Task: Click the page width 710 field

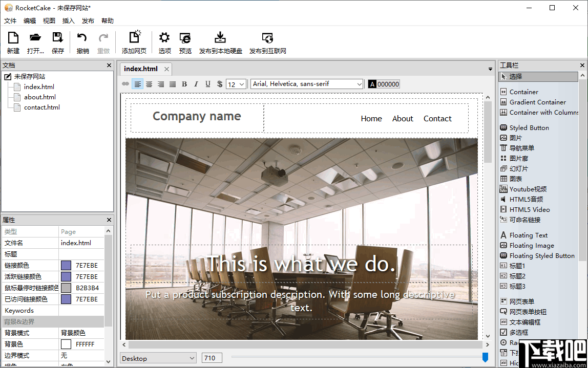Action: [212, 358]
